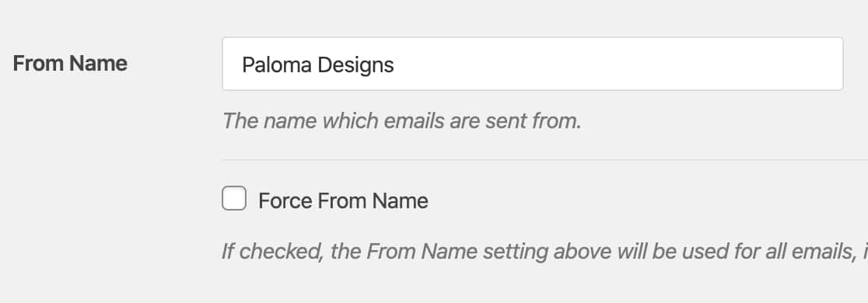The height and width of the screenshot is (303, 868).
Task: Click the Force From Name label text
Action: click(x=343, y=200)
